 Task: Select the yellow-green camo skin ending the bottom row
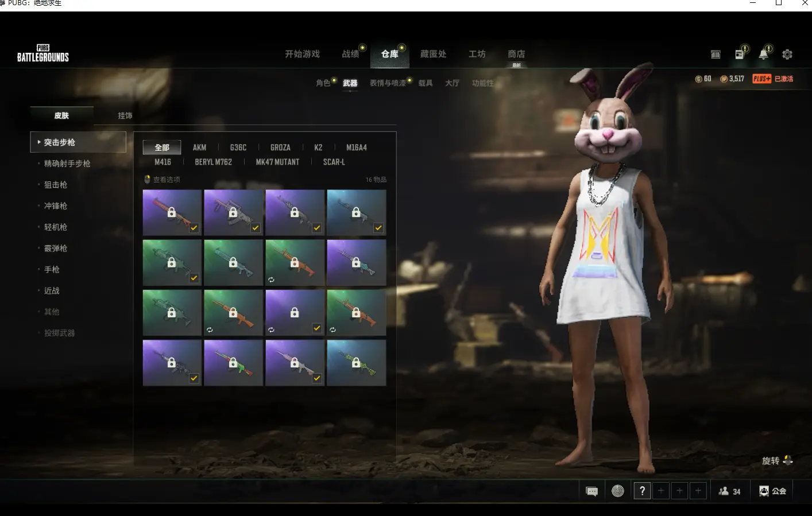tap(357, 363)
